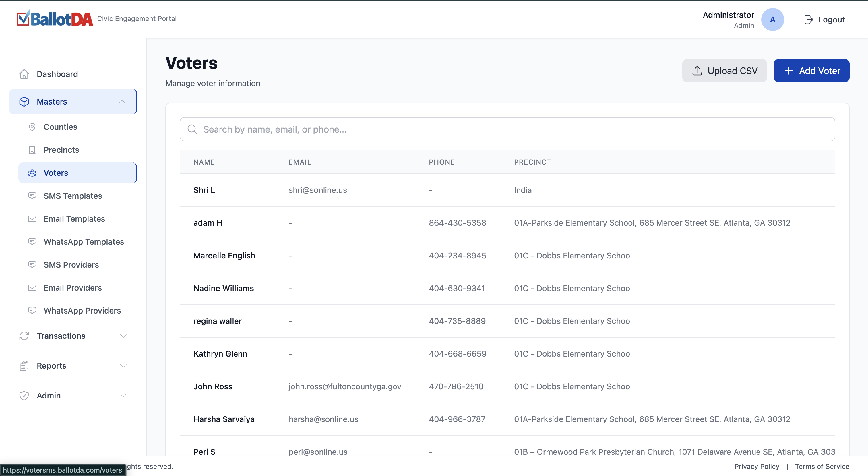This screenshot has height=476, width=868.
Task: Click the SMS Templates chat icon
Action: pyautogui.click(x=32, y=196)
